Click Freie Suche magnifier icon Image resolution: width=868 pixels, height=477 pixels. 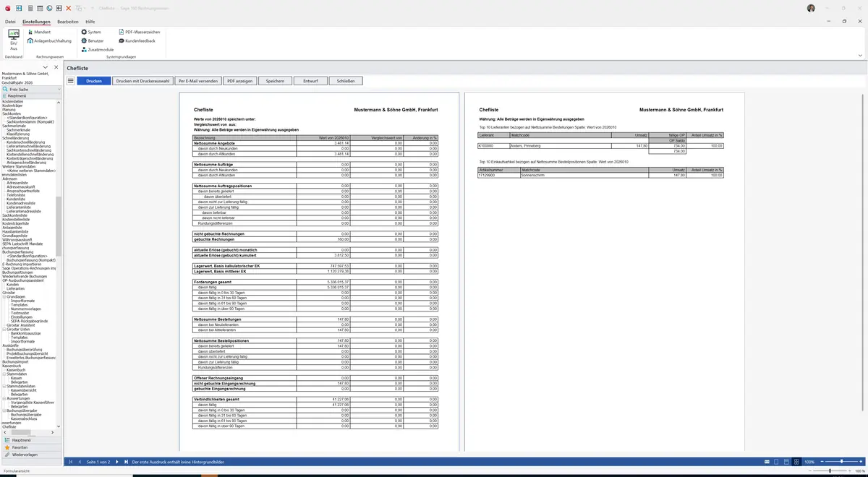point(6,90)
